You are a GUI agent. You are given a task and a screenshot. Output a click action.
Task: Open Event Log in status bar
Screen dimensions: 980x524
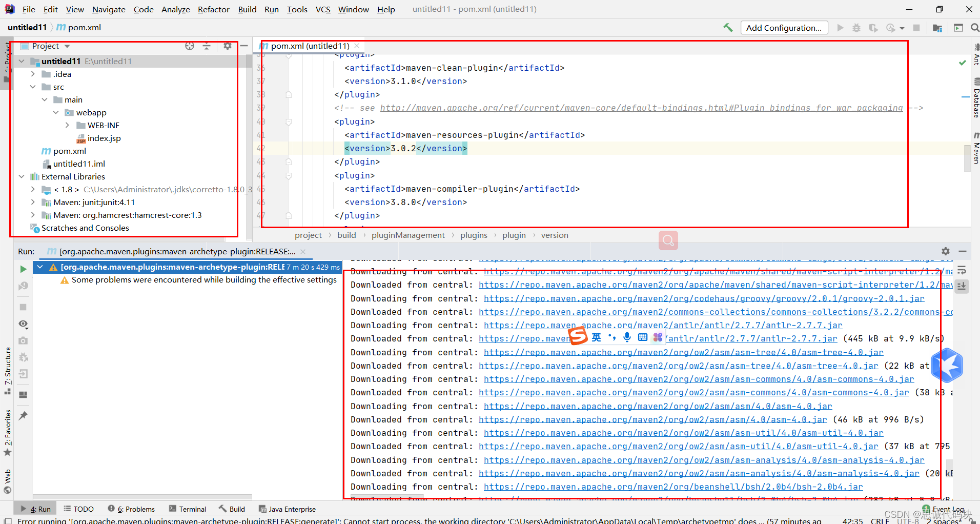click(944, 509)
